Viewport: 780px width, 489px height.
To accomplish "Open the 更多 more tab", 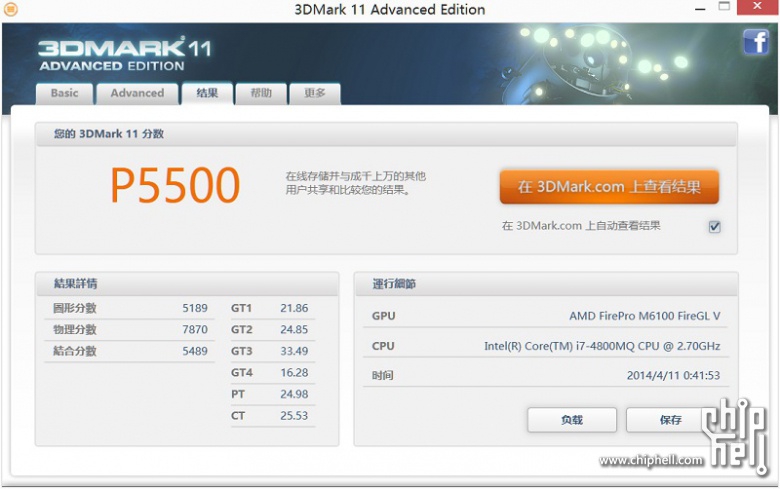I will point(315,93).
